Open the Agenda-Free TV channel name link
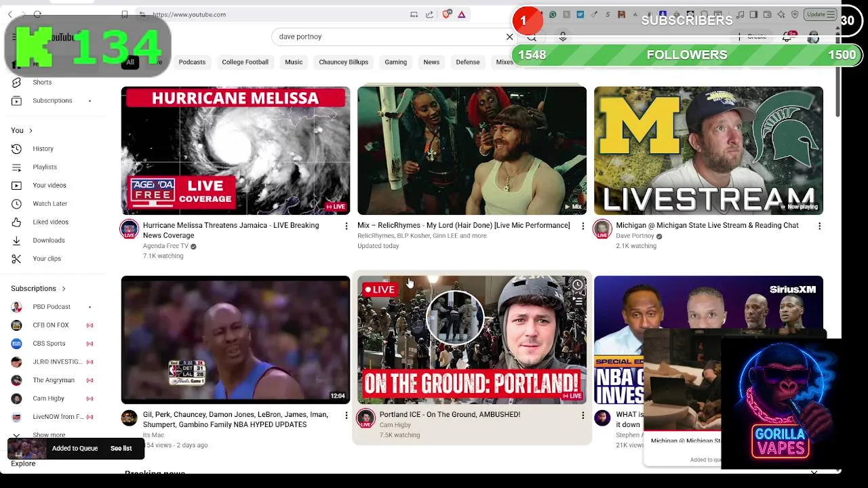Viewport: 868px width, 488px height. point(165,246)
